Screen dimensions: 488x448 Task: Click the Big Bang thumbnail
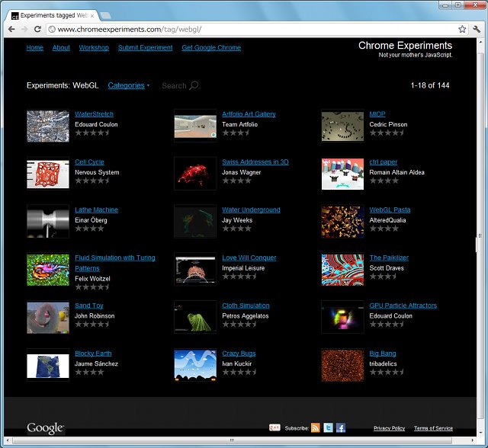click(x=342, y=365)
